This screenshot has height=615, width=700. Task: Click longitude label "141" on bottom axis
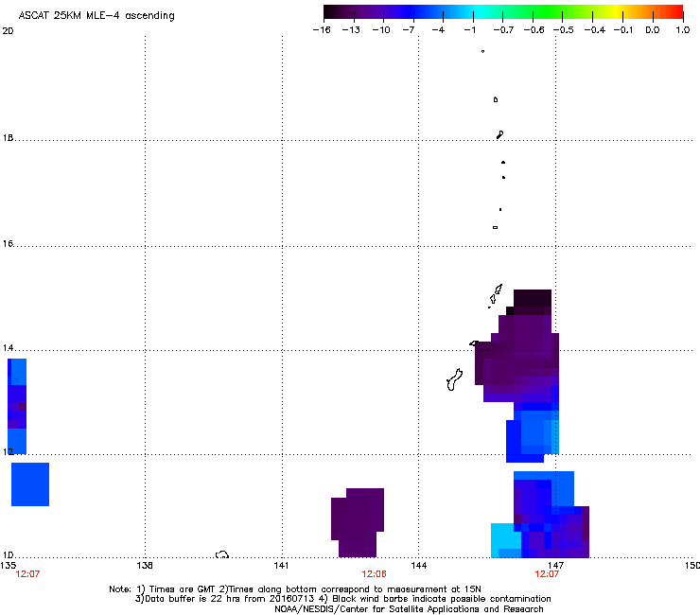tap(281, 565)
